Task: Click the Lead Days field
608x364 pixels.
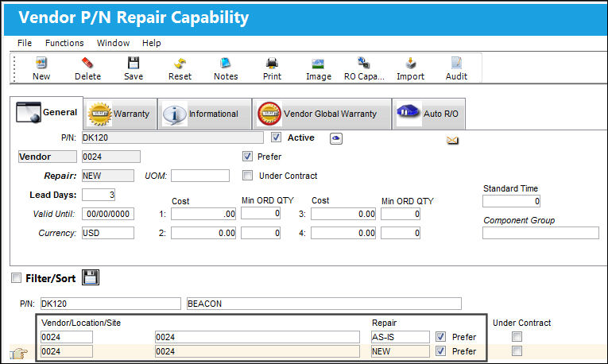Action: coord(99,195)
